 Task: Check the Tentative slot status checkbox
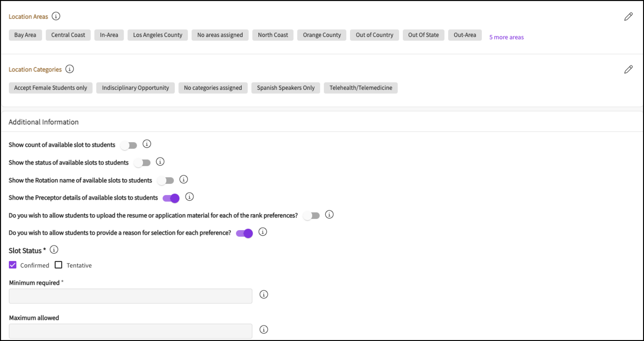tap(58, 265)
